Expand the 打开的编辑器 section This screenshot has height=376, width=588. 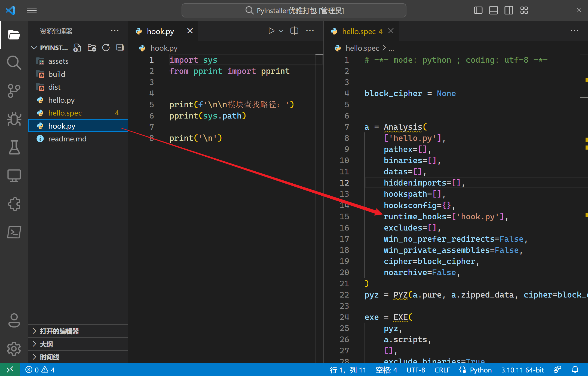[59, 331]
